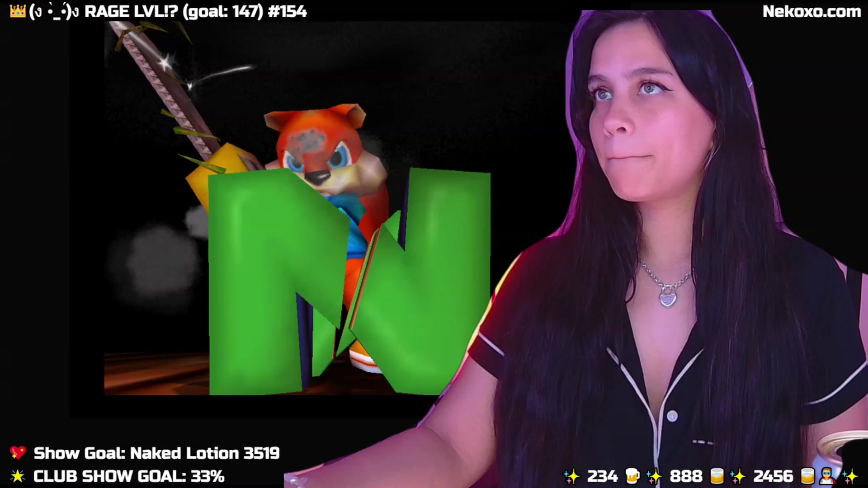
Task: Click the '888' tip amount
Action: (x=686, y=476)
